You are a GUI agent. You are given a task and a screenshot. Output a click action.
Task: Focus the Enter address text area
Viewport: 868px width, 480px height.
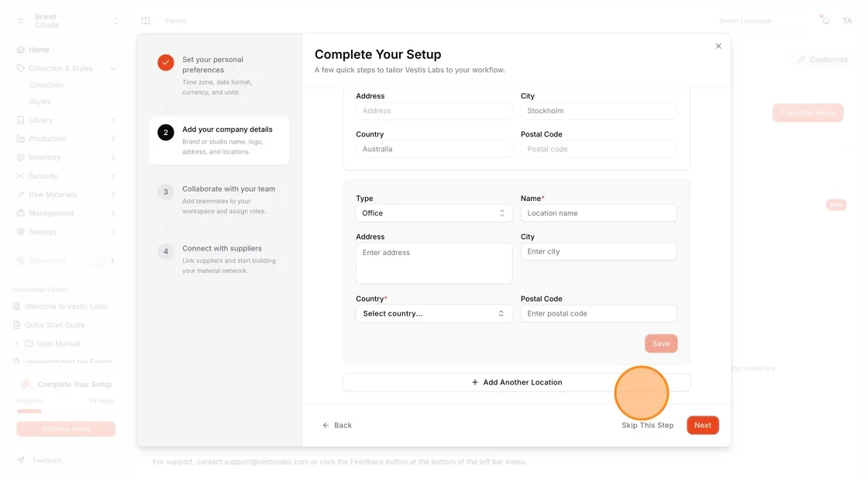tap(433, 263)
